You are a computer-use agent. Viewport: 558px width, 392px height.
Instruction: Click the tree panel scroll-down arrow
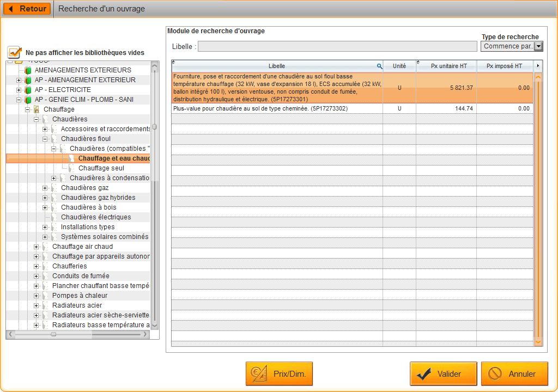pos(154,325)
